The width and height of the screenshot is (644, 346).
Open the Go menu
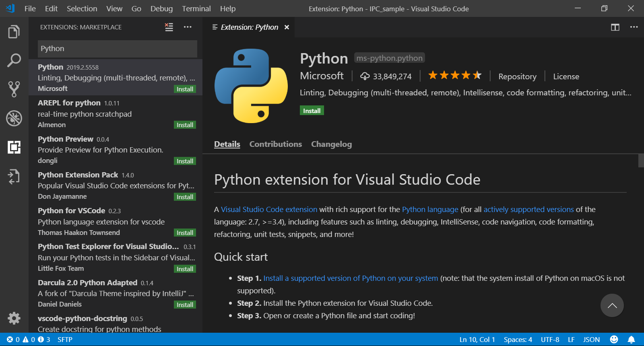click(x=136, y=8)
